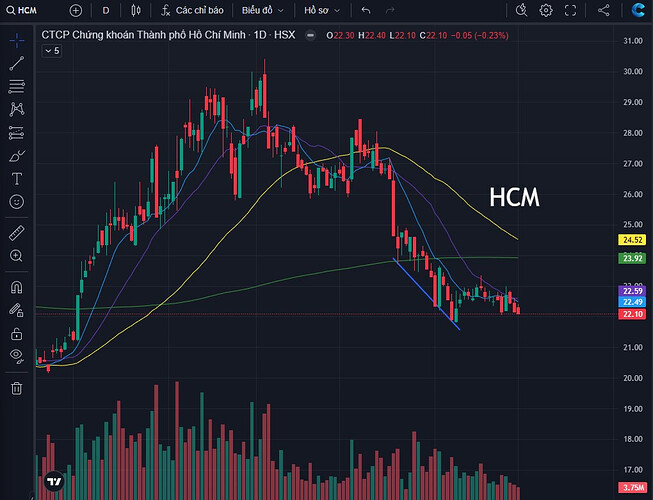653x500 pixels.
Task: Open the quick search icon in the top bar
Action: point(521,10)
